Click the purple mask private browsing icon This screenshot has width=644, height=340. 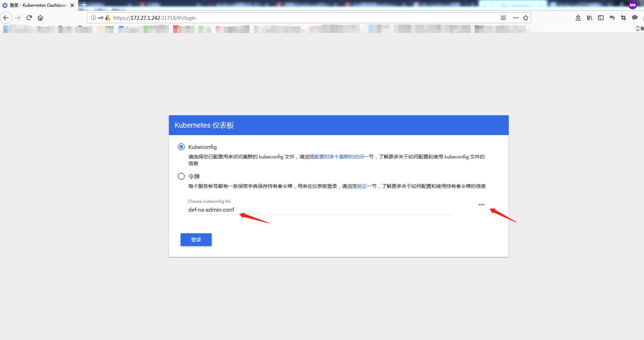pyautogui.click(x=633, y=5)
